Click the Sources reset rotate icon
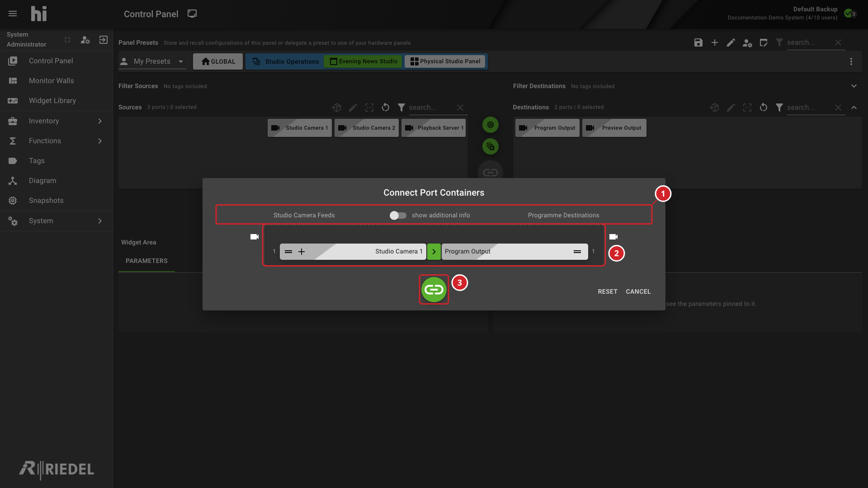 tap(385, 108)
